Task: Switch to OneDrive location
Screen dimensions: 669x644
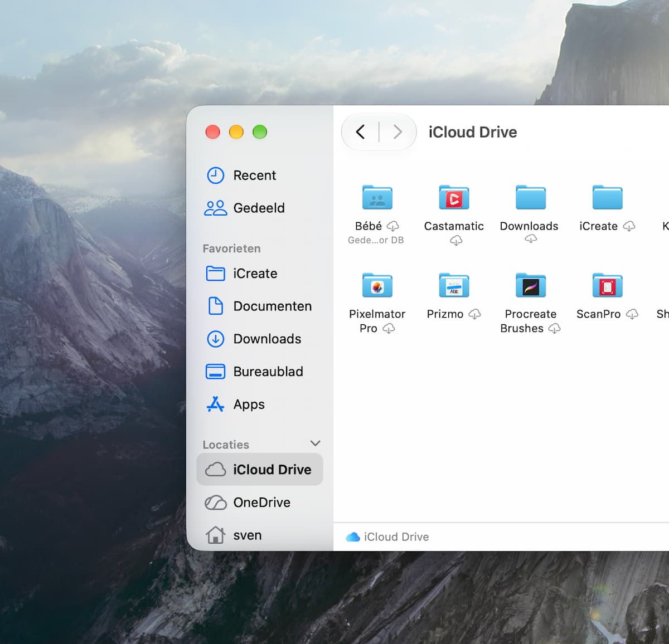Action: click(x=260, y=502)
